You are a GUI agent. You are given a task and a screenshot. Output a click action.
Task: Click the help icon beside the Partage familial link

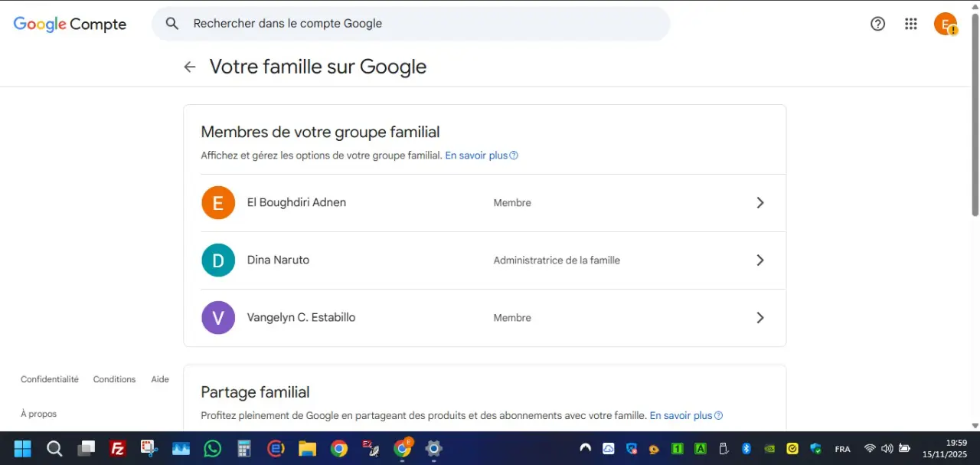pos(718,416)
